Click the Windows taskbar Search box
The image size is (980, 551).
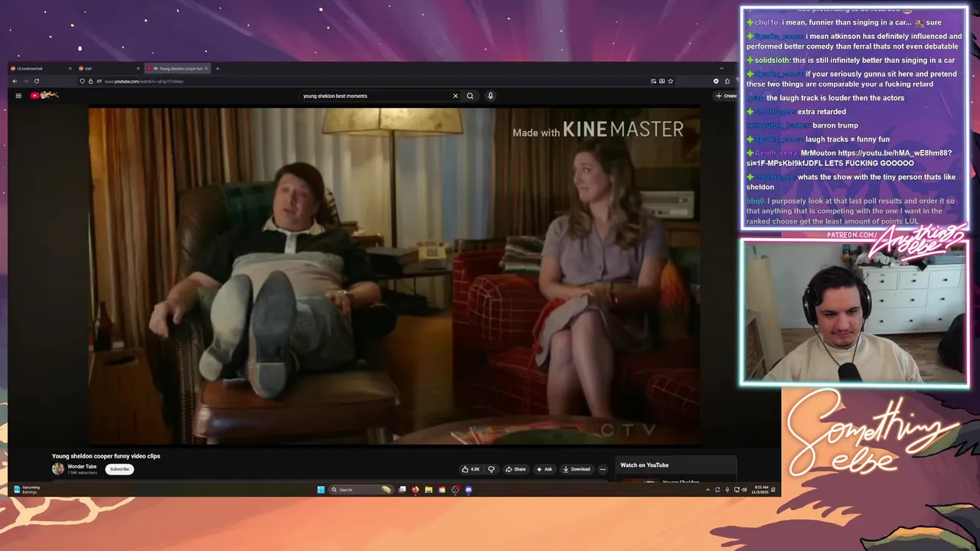[x=360, y=490]
